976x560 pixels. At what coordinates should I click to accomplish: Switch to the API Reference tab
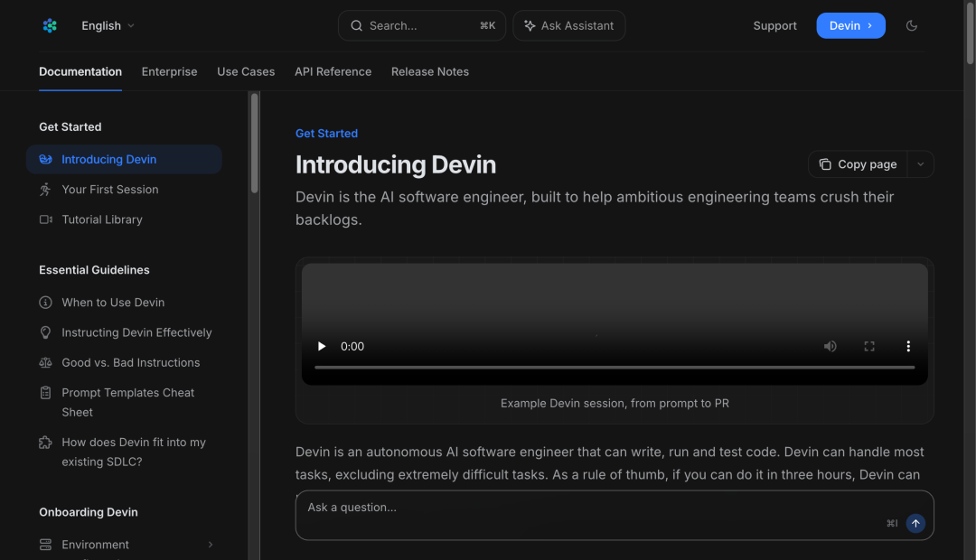pyautogui.click(x=333, y=71)
